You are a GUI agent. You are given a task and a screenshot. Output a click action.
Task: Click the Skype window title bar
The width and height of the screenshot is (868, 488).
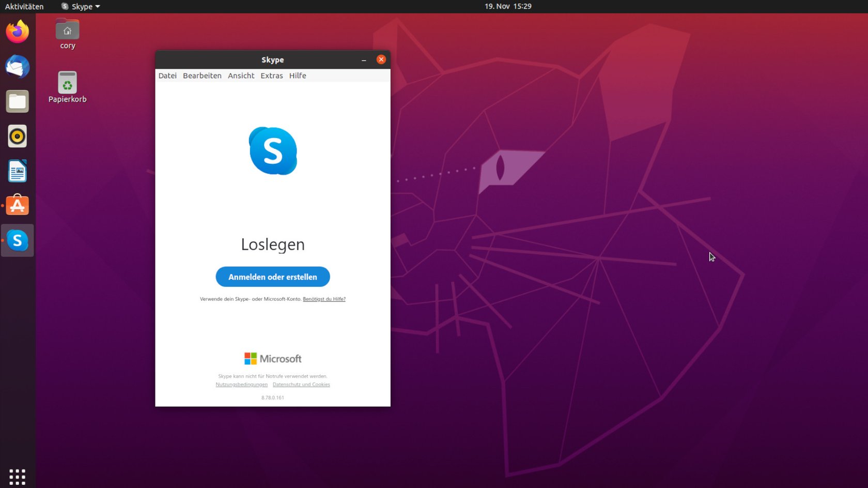(273, 59)
